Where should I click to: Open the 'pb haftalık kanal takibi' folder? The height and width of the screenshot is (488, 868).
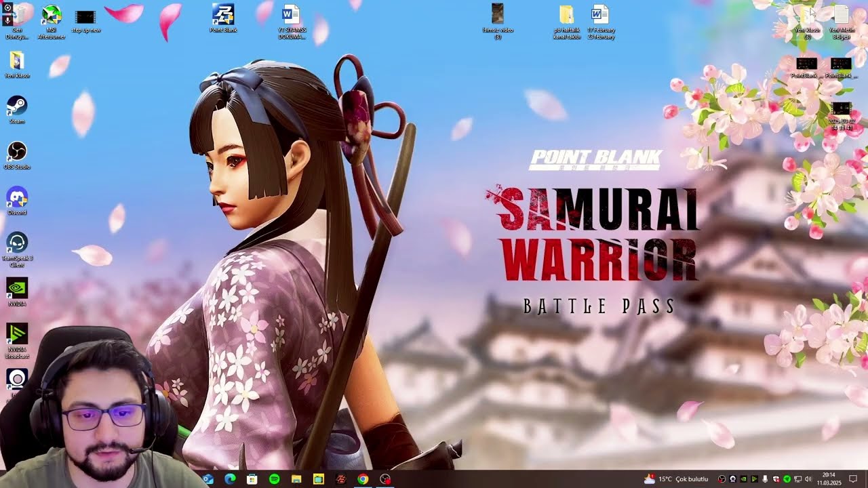pos(566,22)
